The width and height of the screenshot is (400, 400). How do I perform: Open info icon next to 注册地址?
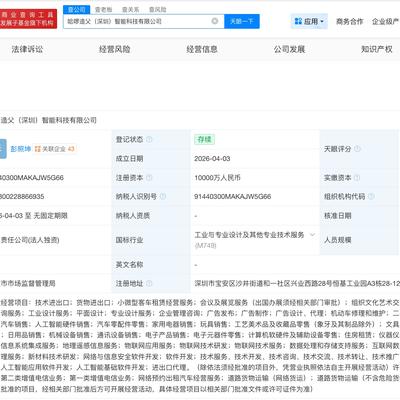(149, 283)
